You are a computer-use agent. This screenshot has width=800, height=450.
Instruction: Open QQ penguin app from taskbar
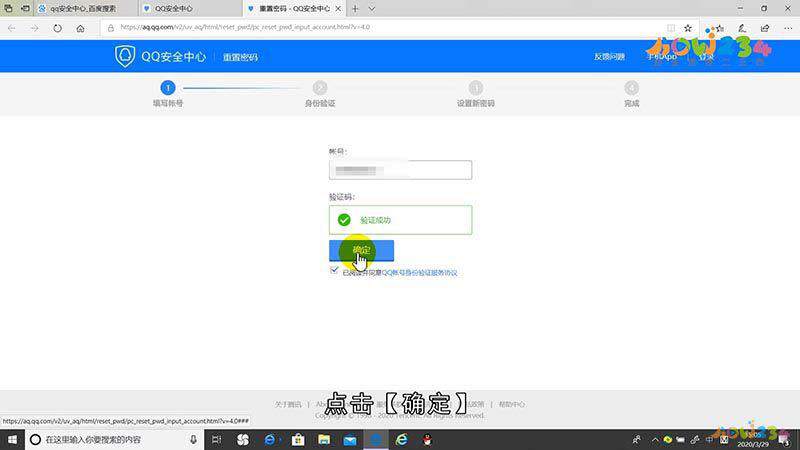[x=427, y=439]
